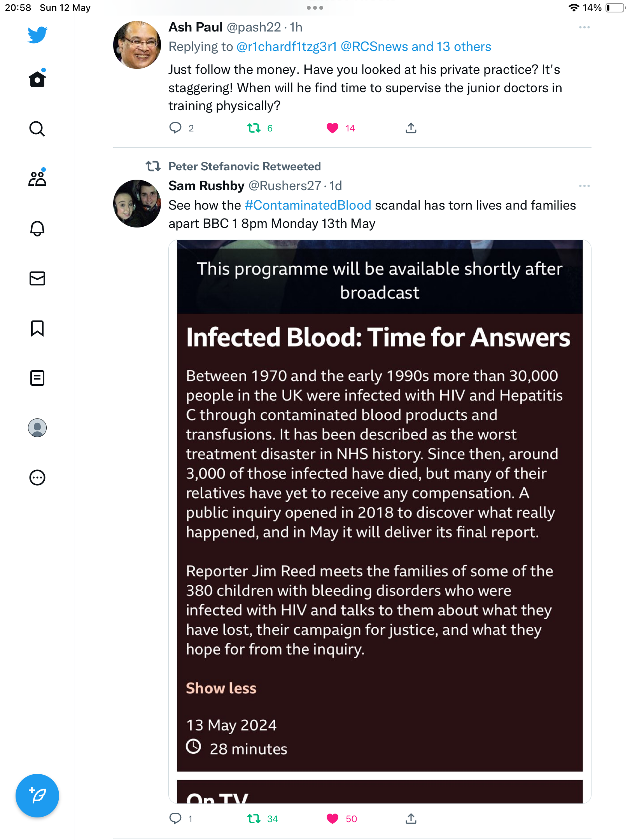630x840 pixels.
Task: Open the Lists icon in sidebar
Action: 37,378
